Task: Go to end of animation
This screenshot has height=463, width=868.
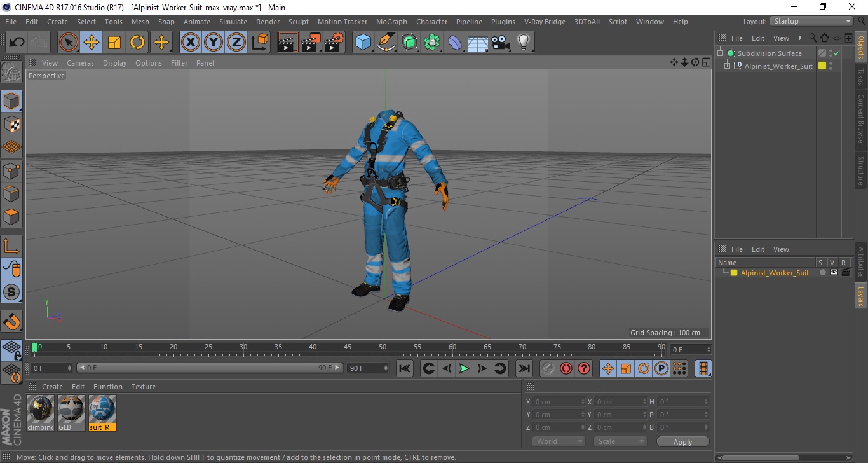Action: click(x=524, y=368)
